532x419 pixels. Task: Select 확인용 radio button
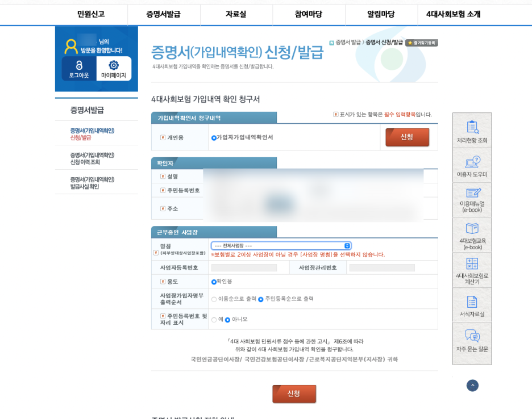pos(214,282)
